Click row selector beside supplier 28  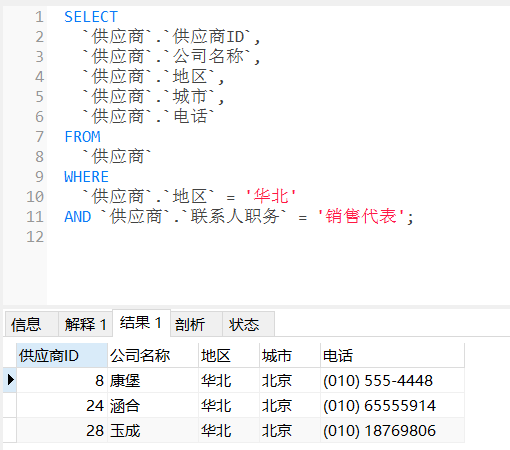pos(10,430)
